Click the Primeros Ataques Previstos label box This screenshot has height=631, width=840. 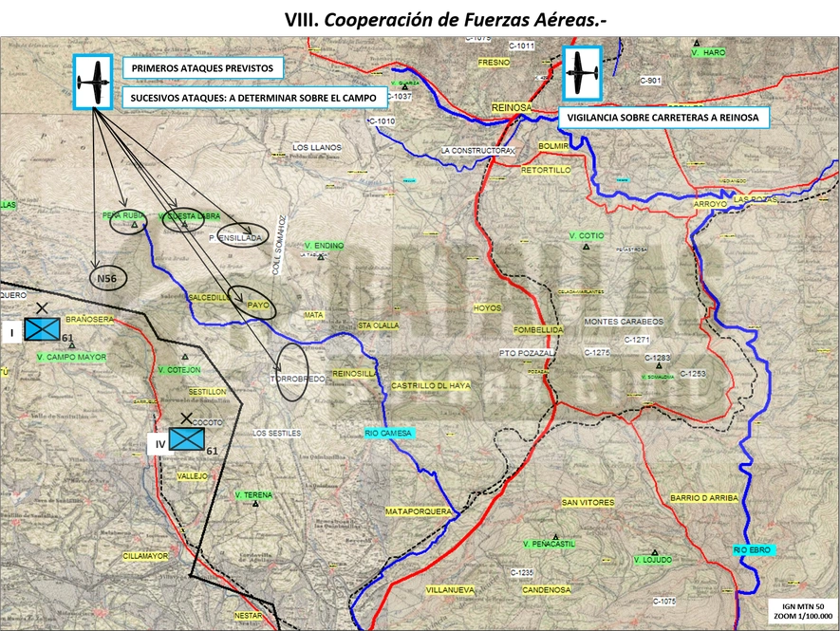pyautogui.click(x=203, y=68)
